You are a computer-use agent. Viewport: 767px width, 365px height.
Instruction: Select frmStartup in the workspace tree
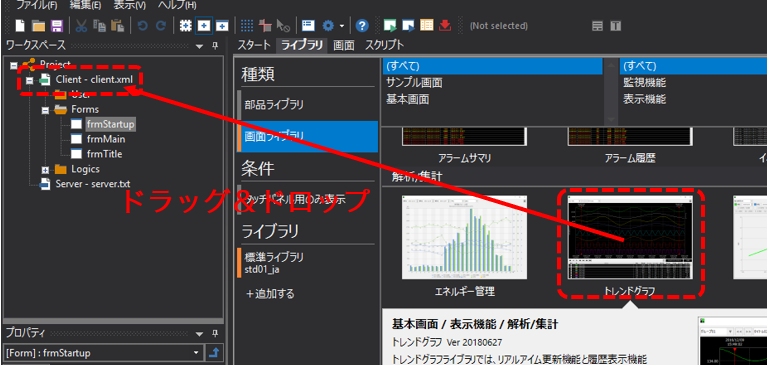click(x=110, y=124)
